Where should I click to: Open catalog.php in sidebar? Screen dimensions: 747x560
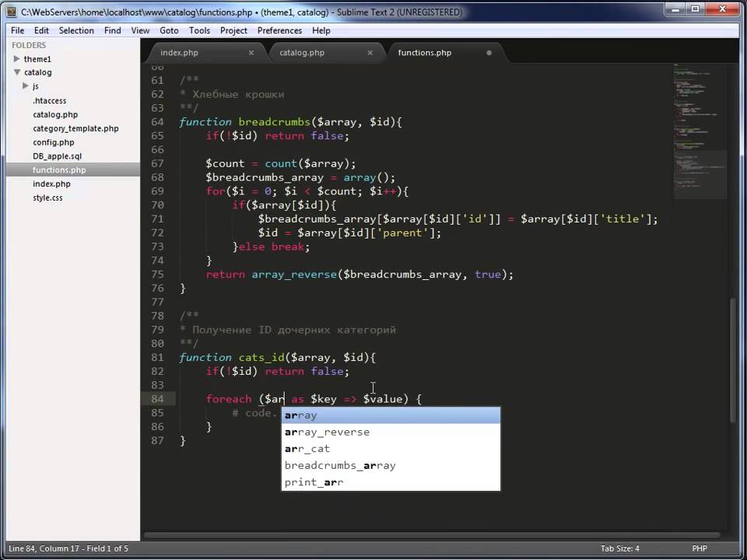click(x=55, y=114)
